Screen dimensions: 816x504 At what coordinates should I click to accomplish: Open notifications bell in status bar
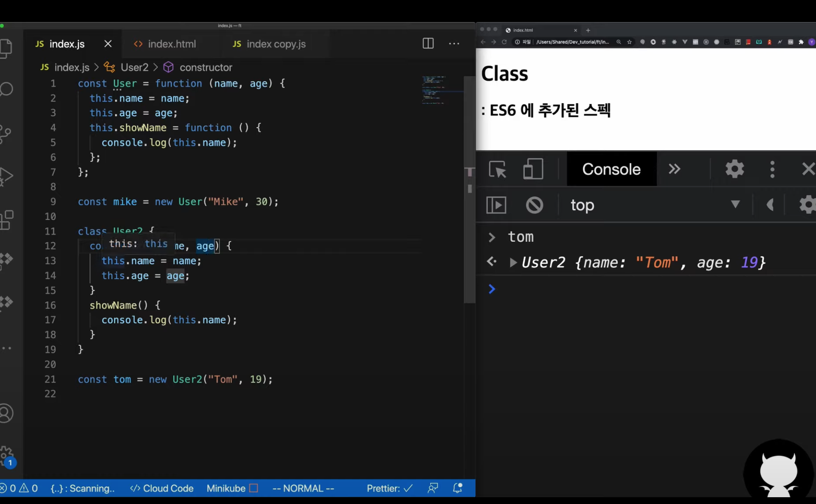(457, 488)
